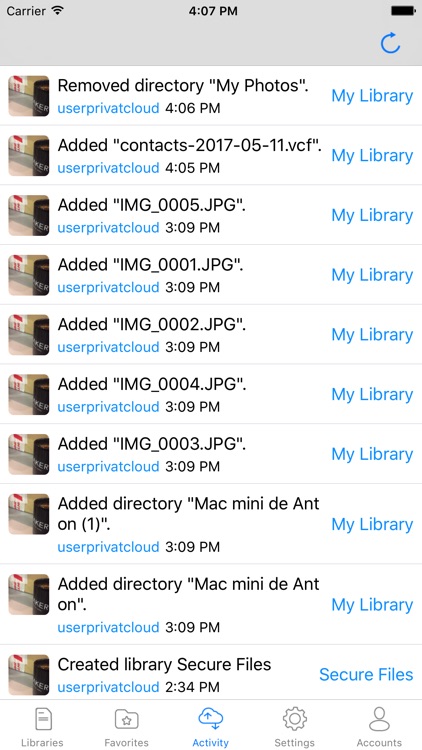Select the Added "IMG_0003.JPG" activity entry
This screenshot has height=750, width=422.
pos(211,454)
